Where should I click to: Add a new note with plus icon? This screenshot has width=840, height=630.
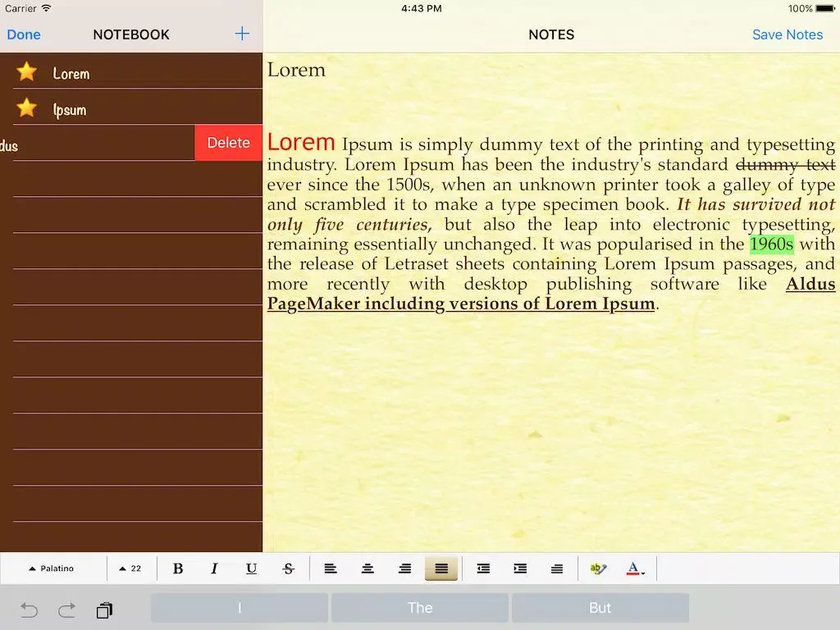[x=242, y=34]
